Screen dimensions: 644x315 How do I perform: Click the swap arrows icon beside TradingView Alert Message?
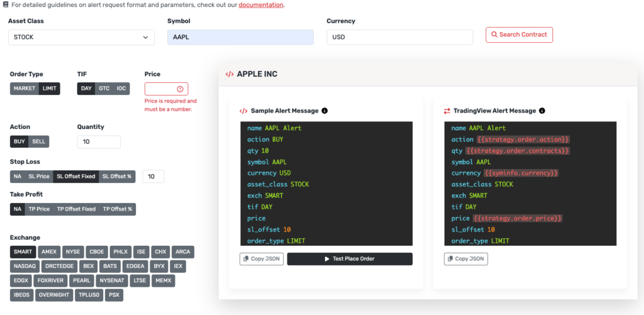[447, 111]
